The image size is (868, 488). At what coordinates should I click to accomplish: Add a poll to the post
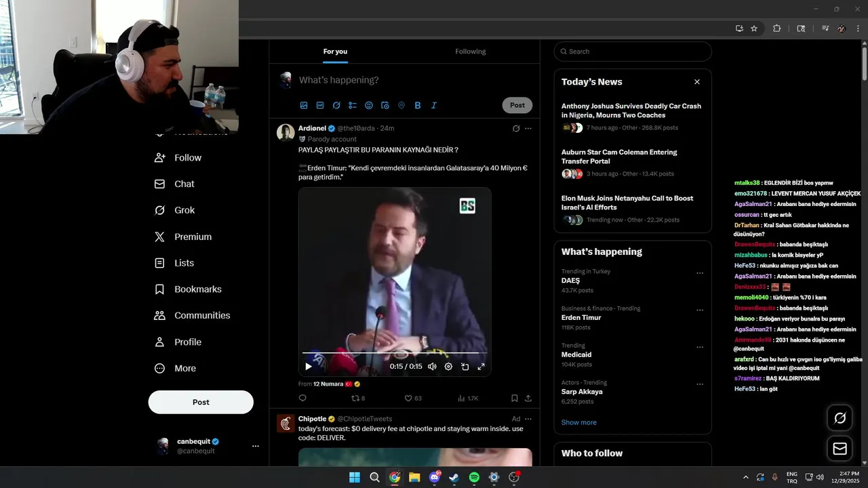coord(353,105)
